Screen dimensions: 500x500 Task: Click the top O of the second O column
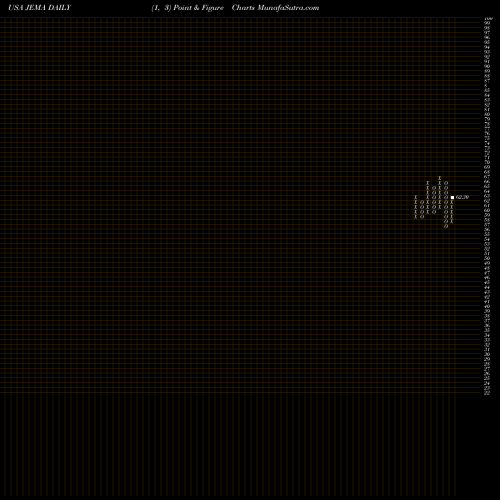(x=434, y=188)
